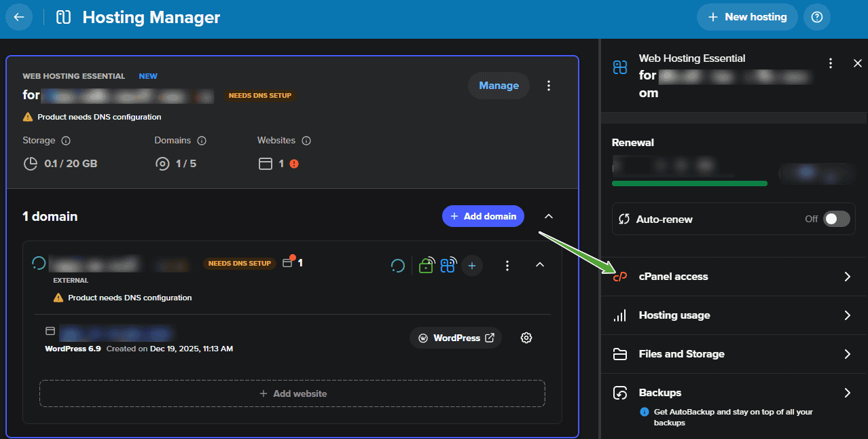Expand Backups chevron
The height and width of the screenshot is (439, 868).
[x=847, y=393]
